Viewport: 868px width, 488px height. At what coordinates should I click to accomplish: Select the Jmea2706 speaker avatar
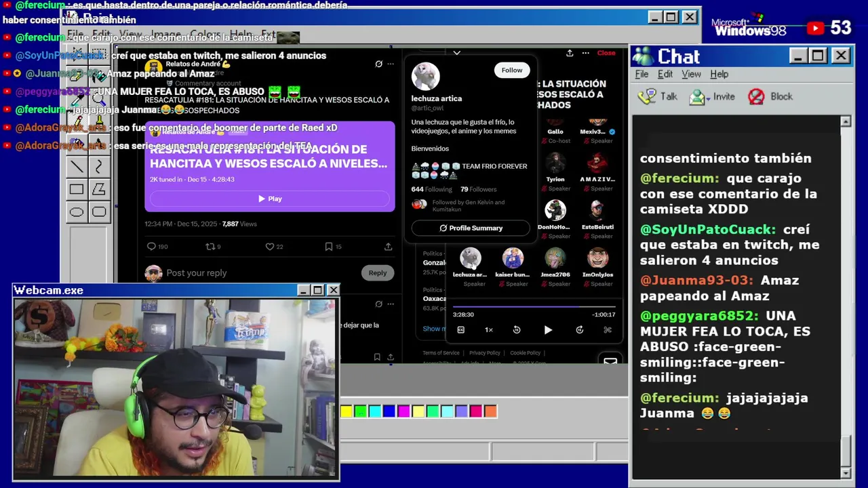pyautogui.click(x=555, y=258)
